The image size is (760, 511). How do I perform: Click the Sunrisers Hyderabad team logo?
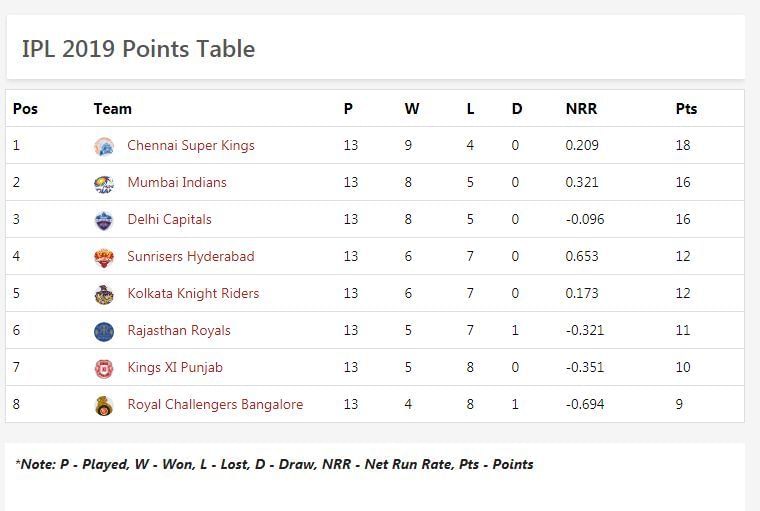click(x=104, y=257)
